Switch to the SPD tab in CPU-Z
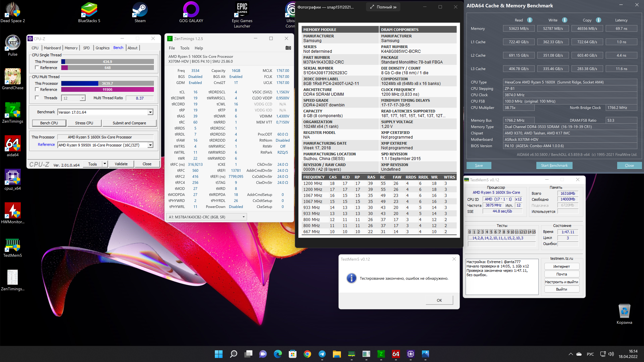 pyautogui.click(x=86, y=48)
